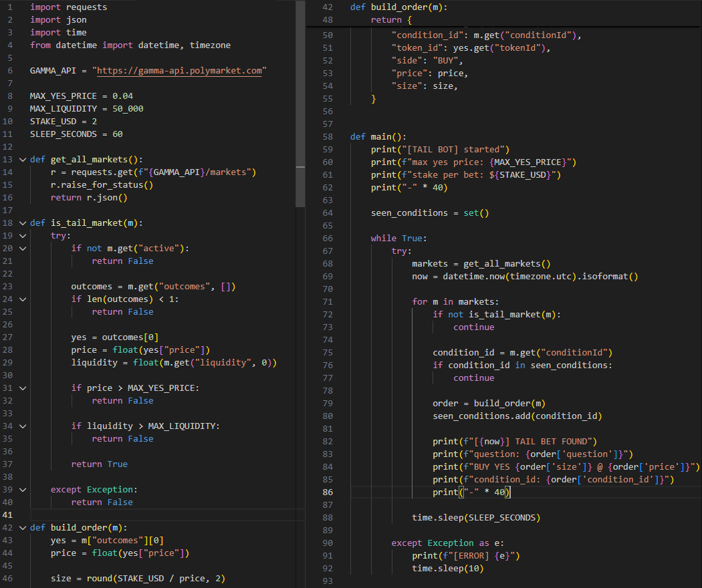This screenshot has width=702, height=588.
Task: Jump to sticky header 'return {' line 48
Action: pyautogui.click(x=391, y=19)
